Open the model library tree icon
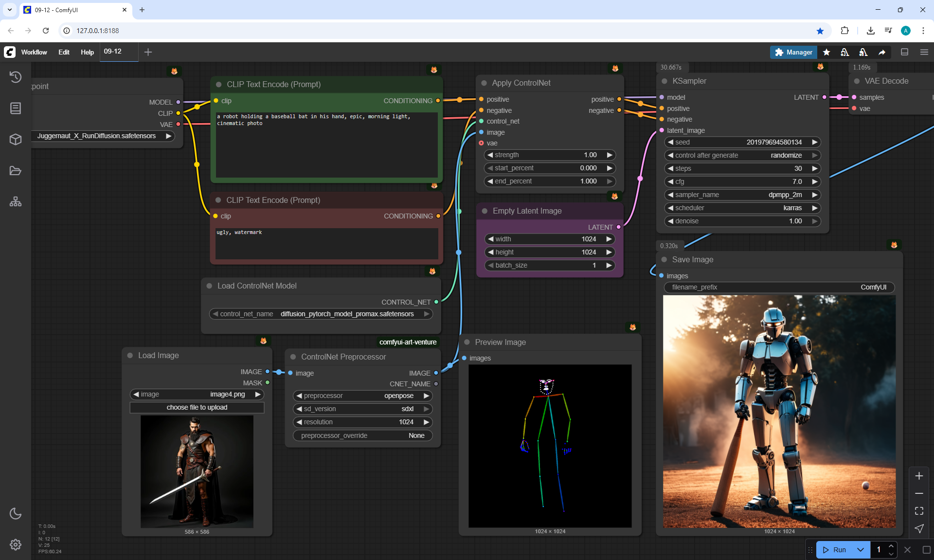The image size is (934, 560). [x=16, y=201]
